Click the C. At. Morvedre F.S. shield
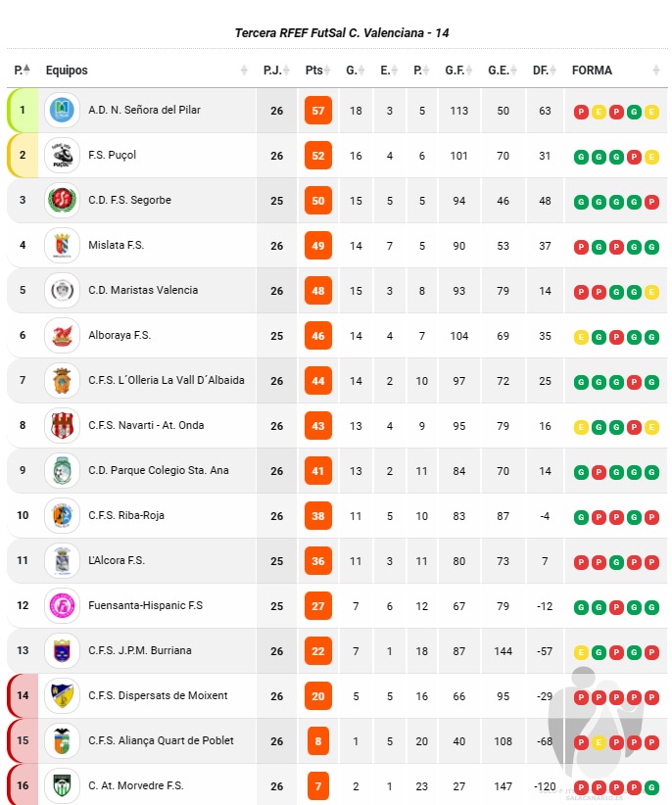The height and width of the screenshot is (805, 672). [x=62, y=786]
